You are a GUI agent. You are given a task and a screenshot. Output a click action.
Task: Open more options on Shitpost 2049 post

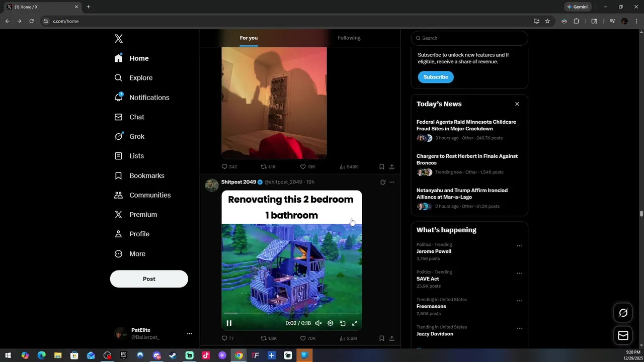pyautogui.click(x=392, y=182)
